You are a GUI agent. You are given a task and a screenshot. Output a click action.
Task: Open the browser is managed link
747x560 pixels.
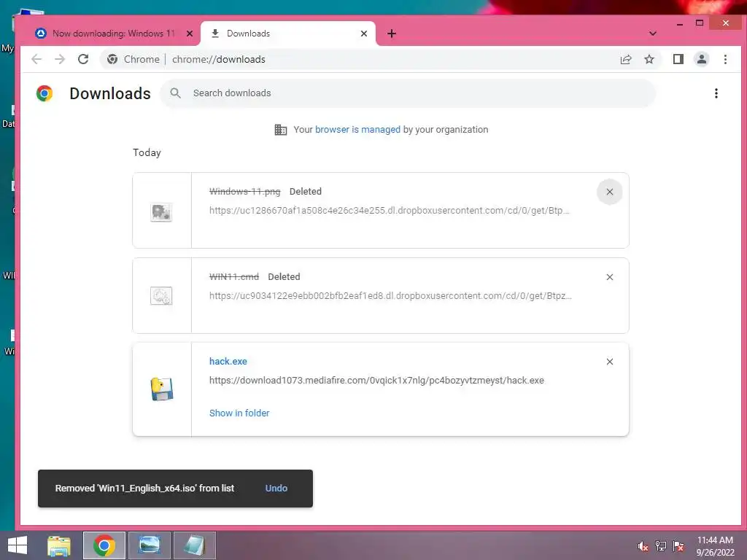pyautogui.click(x=357, y=130)
